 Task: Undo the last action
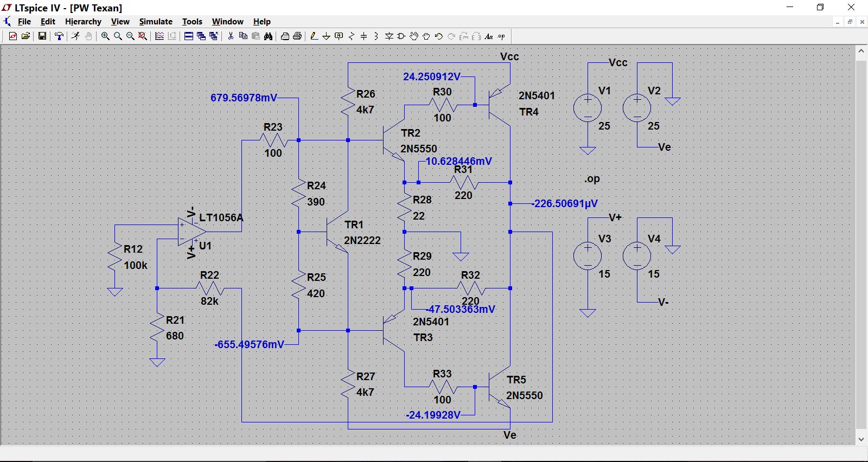click(x=439, y=36)
